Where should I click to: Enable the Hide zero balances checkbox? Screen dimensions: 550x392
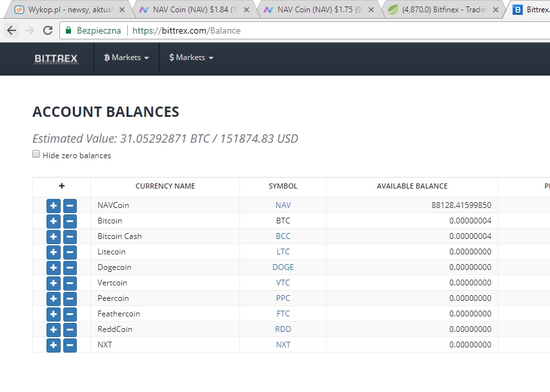[37, 154]
